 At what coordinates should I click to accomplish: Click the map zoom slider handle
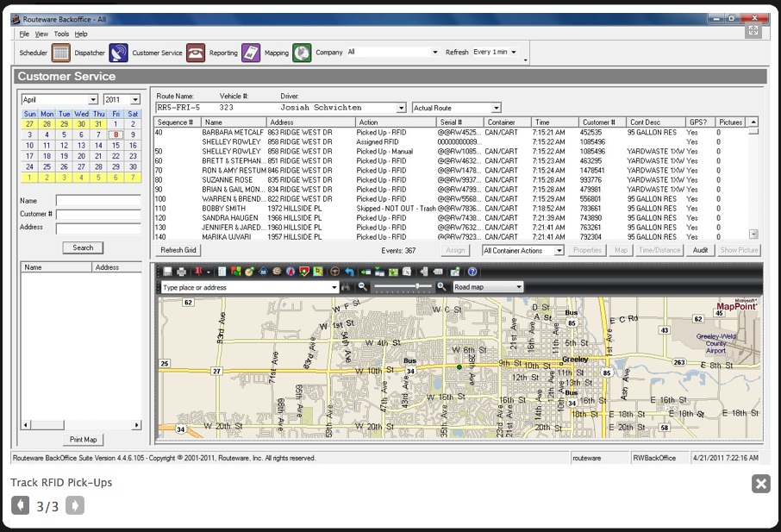pyautogui.click(x=417, y=286)
